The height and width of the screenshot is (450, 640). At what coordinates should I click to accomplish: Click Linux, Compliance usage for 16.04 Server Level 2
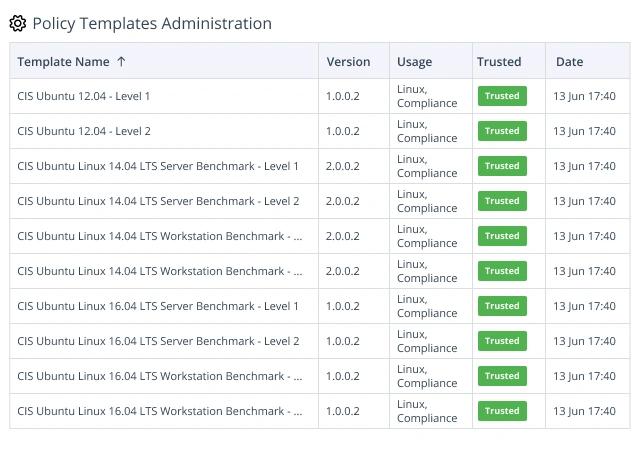point(427,341)
